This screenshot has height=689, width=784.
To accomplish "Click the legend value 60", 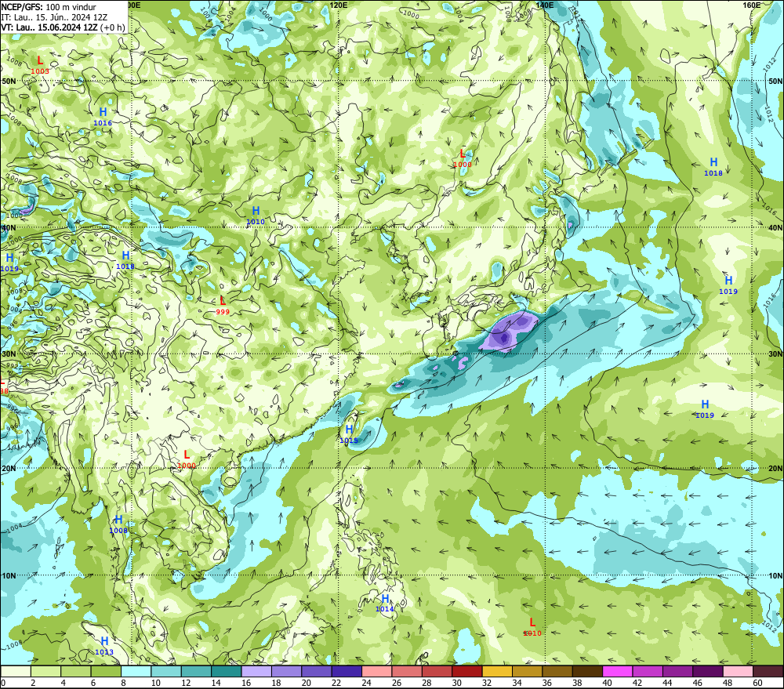I will point(757,683).
